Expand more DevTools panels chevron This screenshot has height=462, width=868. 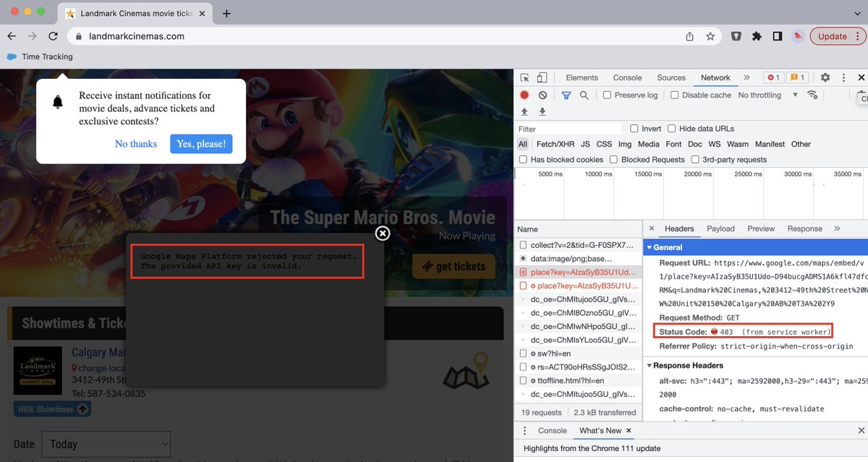click(747, 78)
